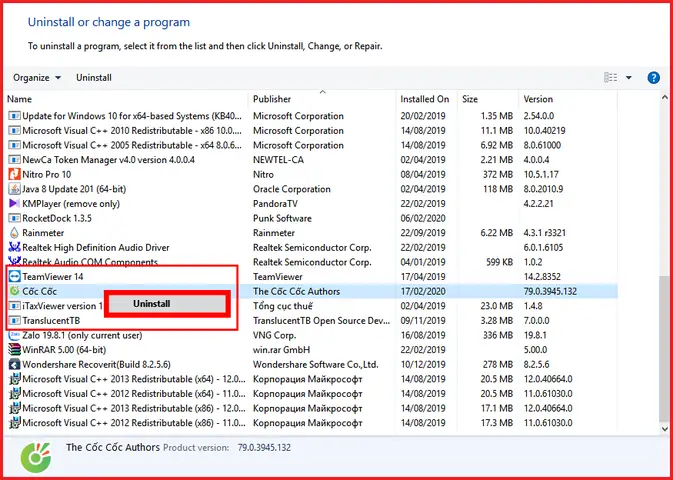Click the KMPlayer icon

pos(15,204)
